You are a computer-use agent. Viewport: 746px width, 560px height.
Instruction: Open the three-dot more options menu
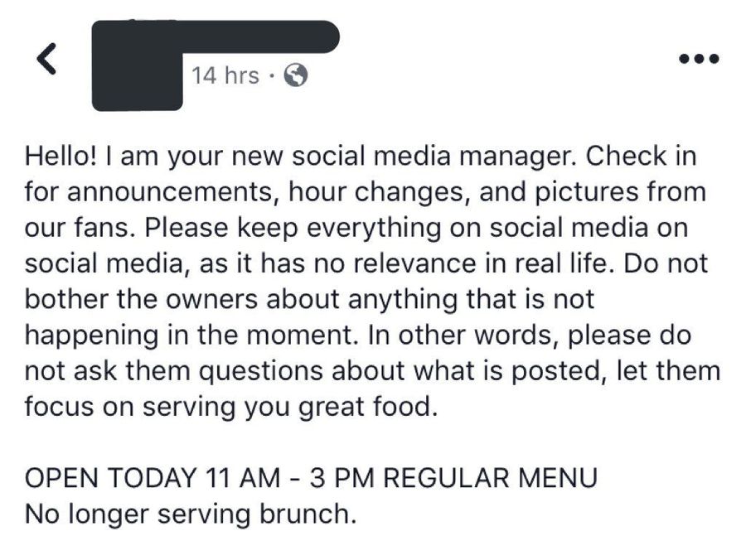[700, 59]
